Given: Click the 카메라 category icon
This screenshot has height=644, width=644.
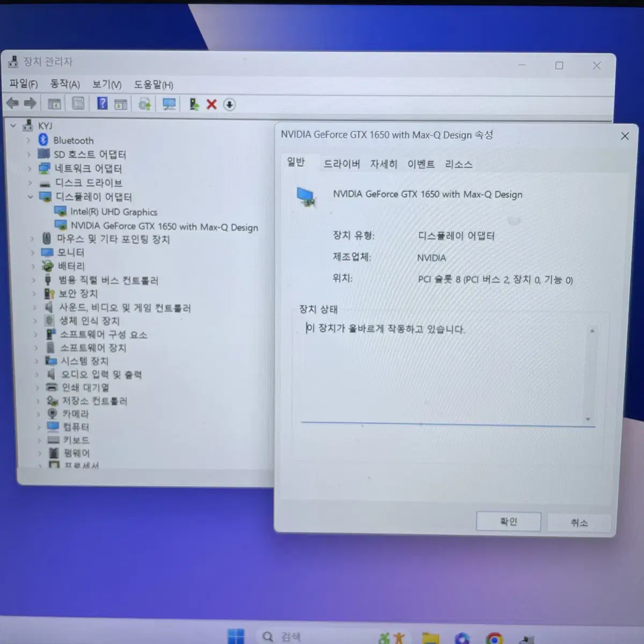Looking at the screenshot, I should tap(52, 413).
